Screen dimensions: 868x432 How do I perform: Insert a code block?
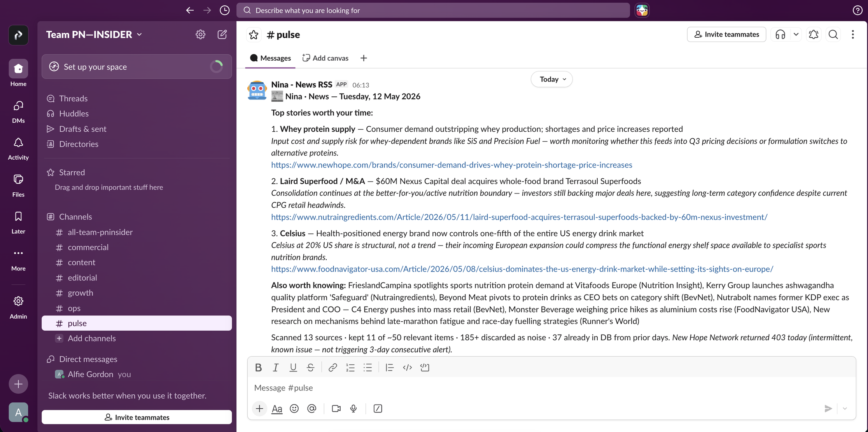click(x=425, y=368)
